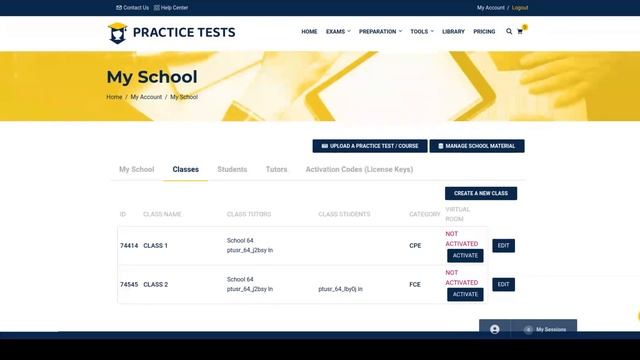
Task: Click the Practice Tests owl logo
Action: click(118, 33)
